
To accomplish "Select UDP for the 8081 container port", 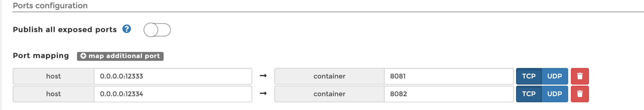I will tap(555, 76).
